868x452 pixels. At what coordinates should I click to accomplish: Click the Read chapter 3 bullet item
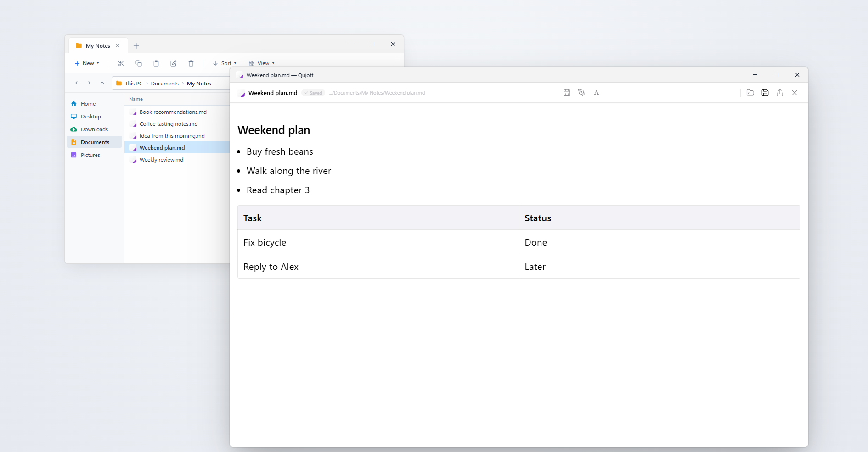(278, 190)
